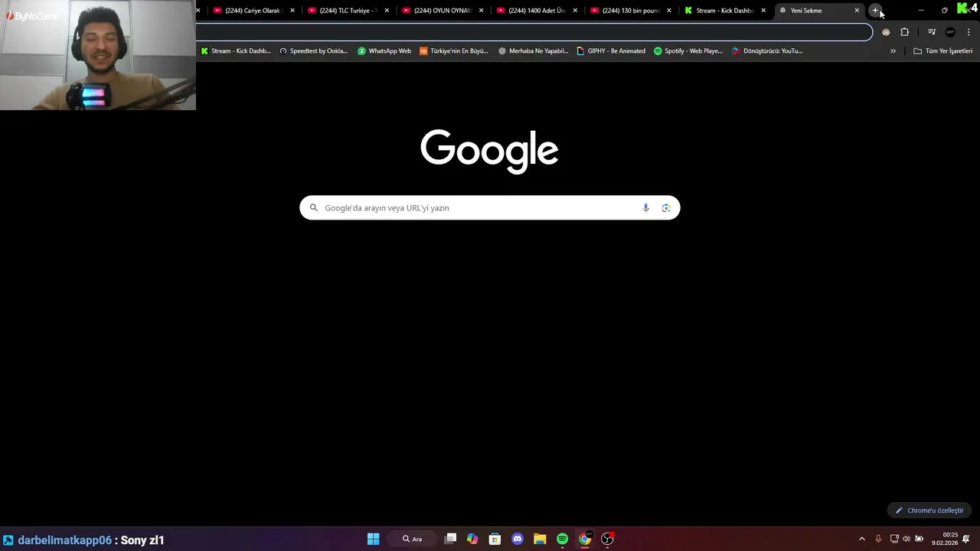
Task: Close the 'Stream - Kick Dashb' tab
Action: (763, 11)
